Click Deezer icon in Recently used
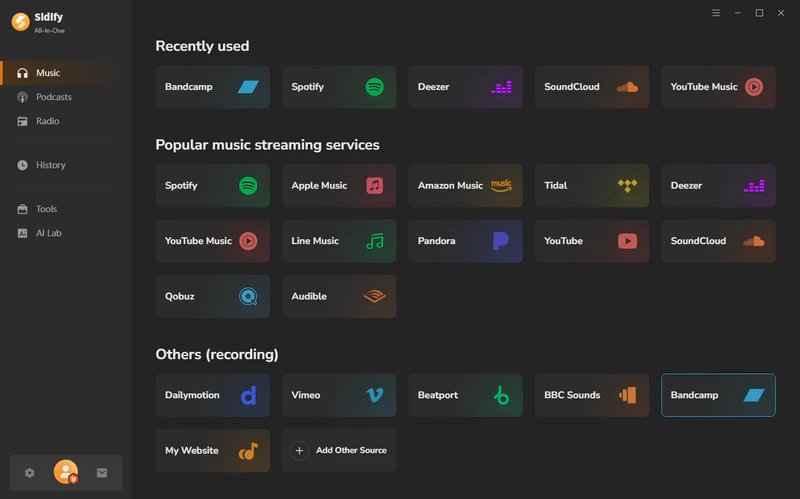This screenshot has height=499, width=800. [x=501, y=87]
